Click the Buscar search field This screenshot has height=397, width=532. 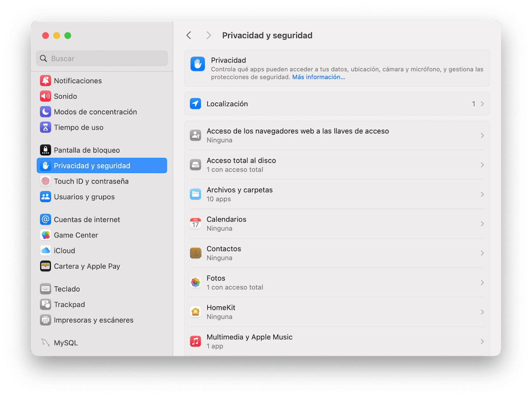(x=102, y=58)
